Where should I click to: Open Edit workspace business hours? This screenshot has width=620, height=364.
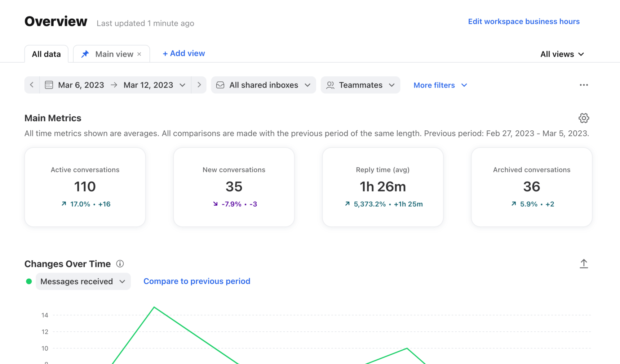pos(524,21)
